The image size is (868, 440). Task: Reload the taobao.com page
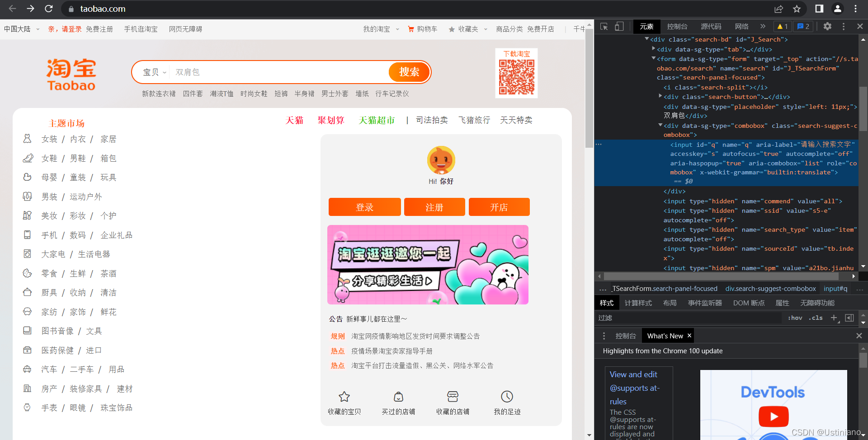[x=48, y=9]
